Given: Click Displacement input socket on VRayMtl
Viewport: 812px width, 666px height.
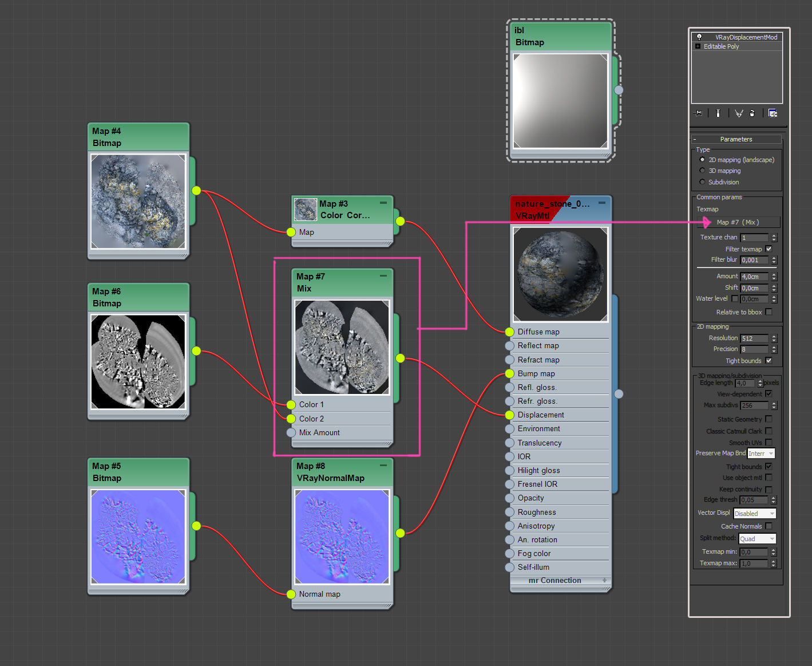Looking at the screenshot, I should click(510, 415).
